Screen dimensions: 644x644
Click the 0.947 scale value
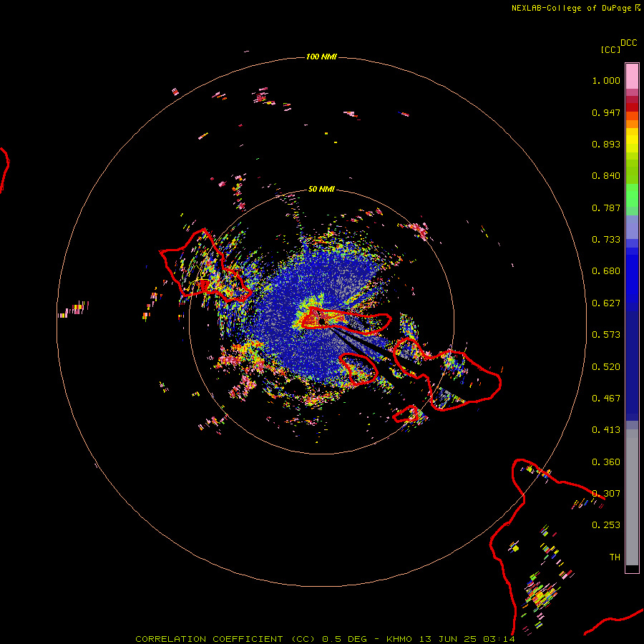(606, 112)
